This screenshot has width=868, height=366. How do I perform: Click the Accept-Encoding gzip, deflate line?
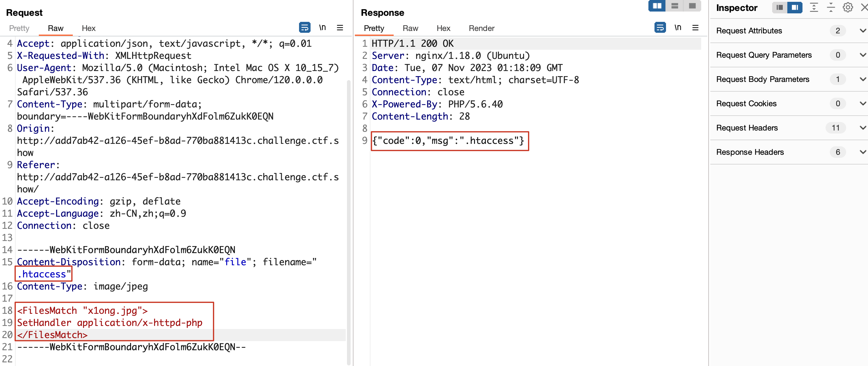tap(99, 202)
